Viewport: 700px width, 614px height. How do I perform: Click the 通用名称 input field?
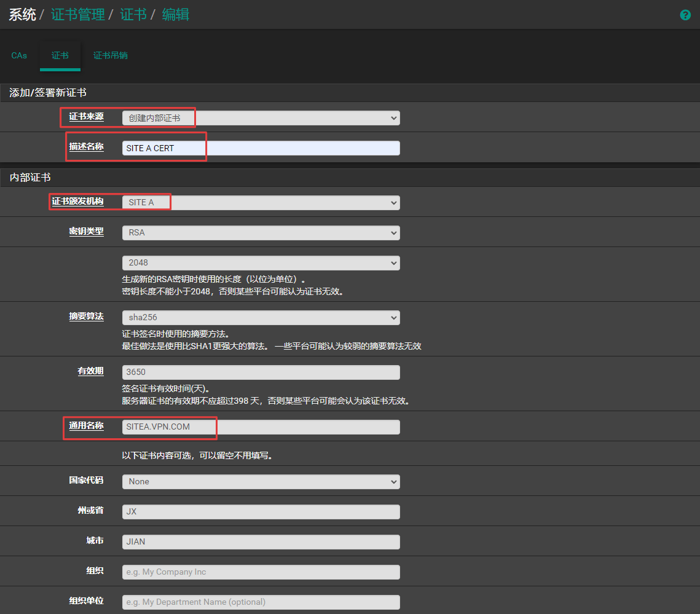pyautogui.click(x=261, y=427)
